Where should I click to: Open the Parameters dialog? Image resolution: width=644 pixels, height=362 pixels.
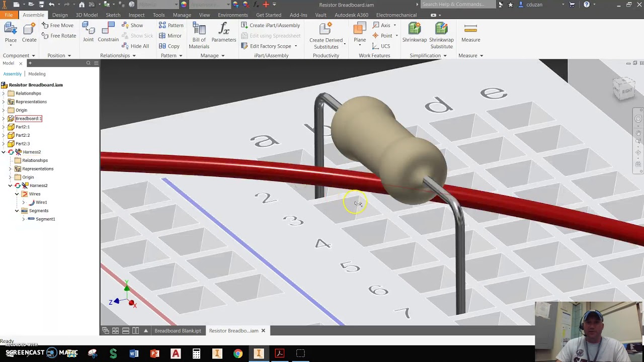coord(224,33)
